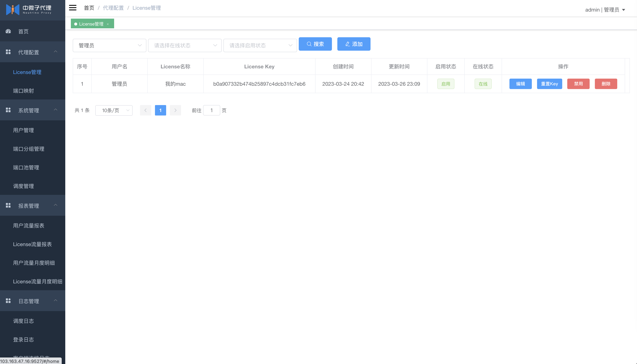Click grid icon next to 日志管理
The width and height of the screenshot is (637, 364).
click(x=8, y=301)
